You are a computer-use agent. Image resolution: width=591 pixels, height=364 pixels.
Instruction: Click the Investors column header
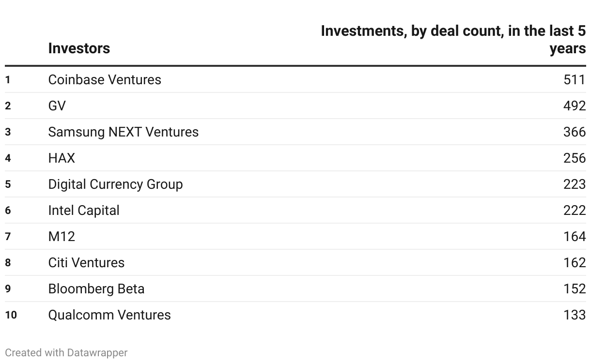[79, 48]
